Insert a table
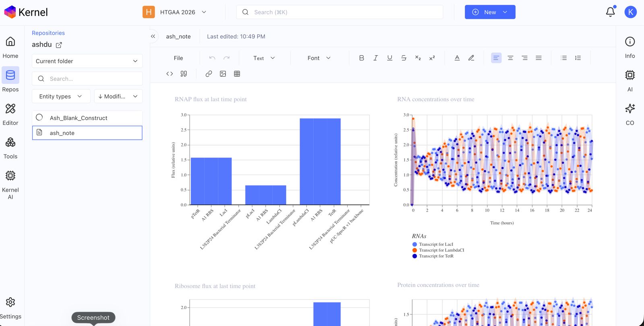The width and height of the screenshot is (644, 326). pyautogui.click(x=237, y=74)
